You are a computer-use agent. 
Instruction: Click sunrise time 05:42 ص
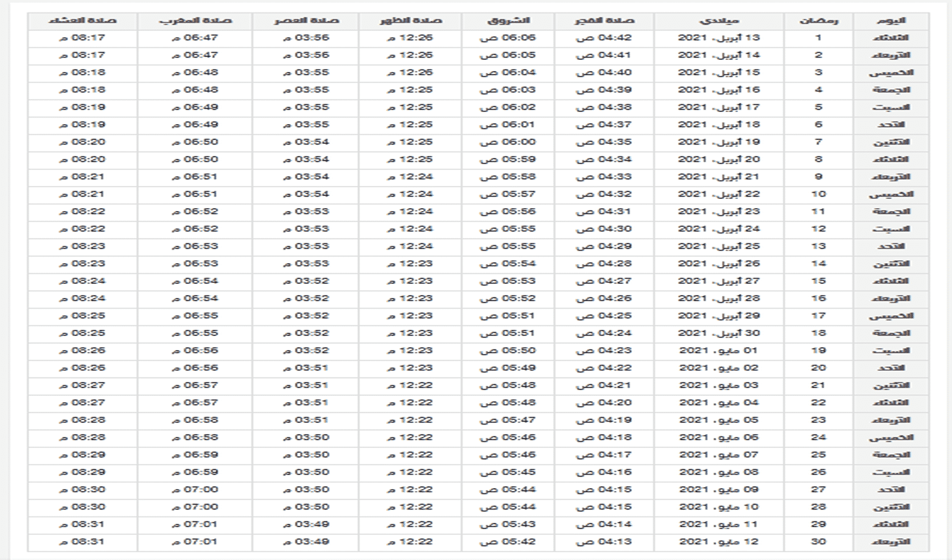508,542
